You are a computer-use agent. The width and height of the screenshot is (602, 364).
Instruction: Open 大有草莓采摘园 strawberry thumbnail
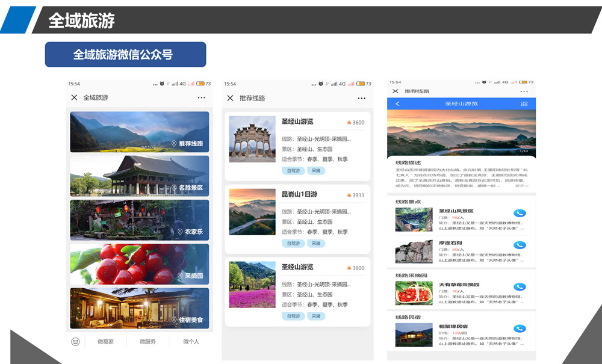coord(414,293)
